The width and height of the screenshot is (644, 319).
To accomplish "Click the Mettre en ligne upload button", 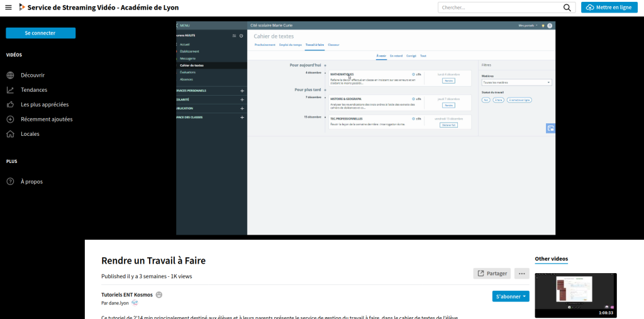I will (609, 8).
